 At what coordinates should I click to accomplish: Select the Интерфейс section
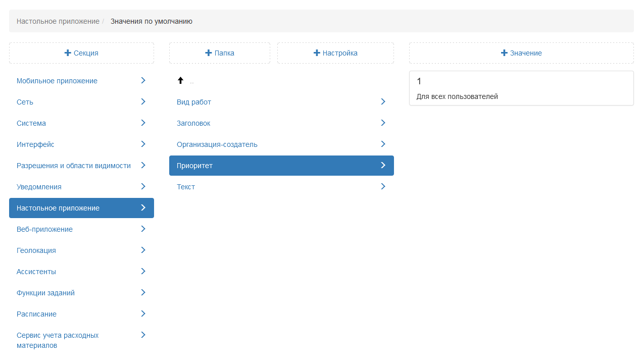pyautogui.click(x=35, y=144)
